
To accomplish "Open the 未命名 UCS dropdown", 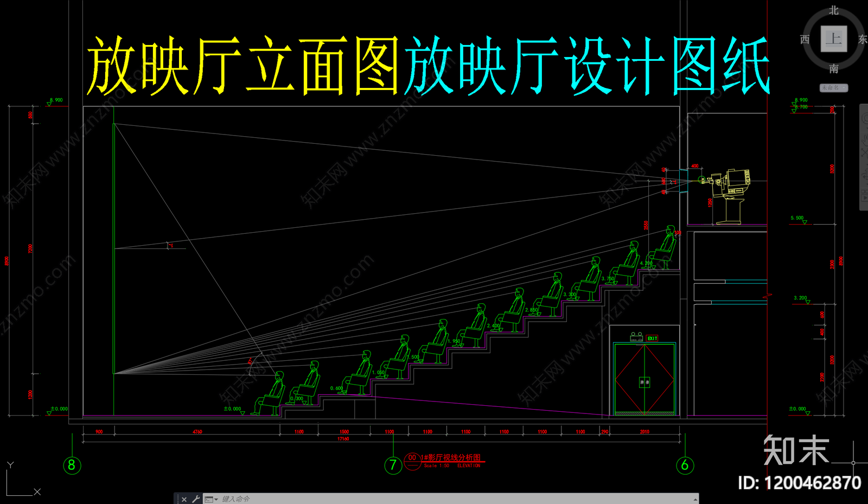I will pyautogui.click(x=834, y=87).
